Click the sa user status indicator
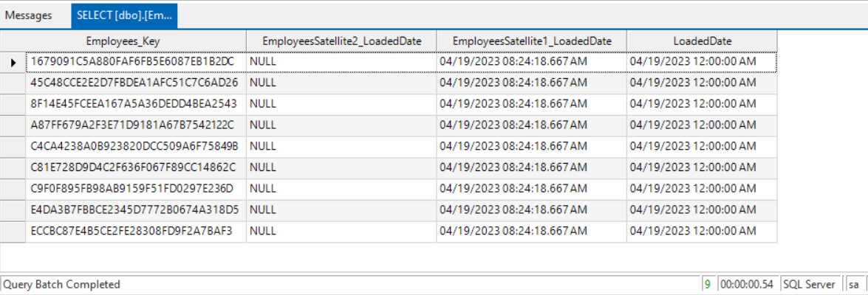 tap(854, 285)
